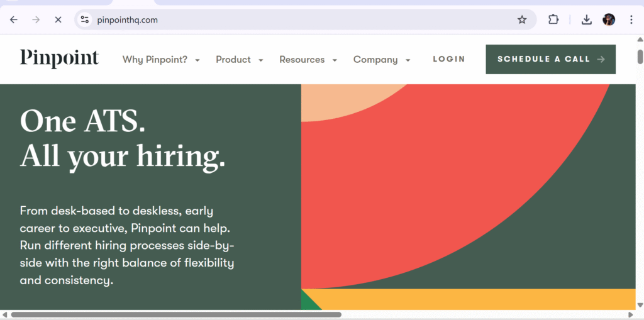Click the vertical scrollbar up arrow
Image resolution: width=644 pixels, height=320 pixels.
click(640, 40)
